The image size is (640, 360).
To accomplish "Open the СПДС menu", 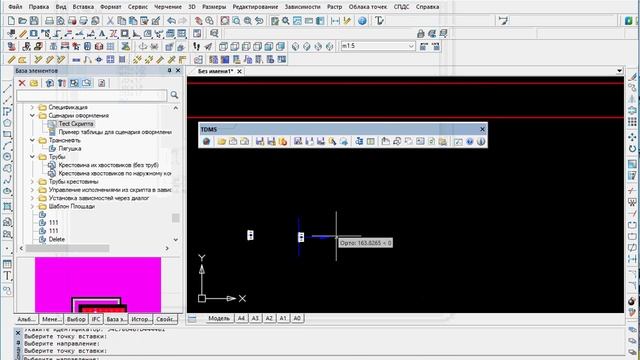I will click(401, 7).
